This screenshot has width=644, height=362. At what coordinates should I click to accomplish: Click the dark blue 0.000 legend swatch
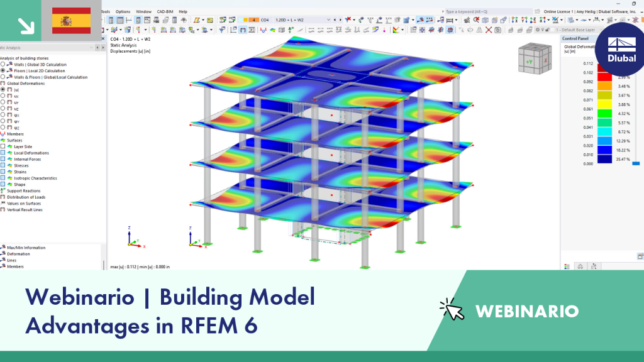pos(604,159)
